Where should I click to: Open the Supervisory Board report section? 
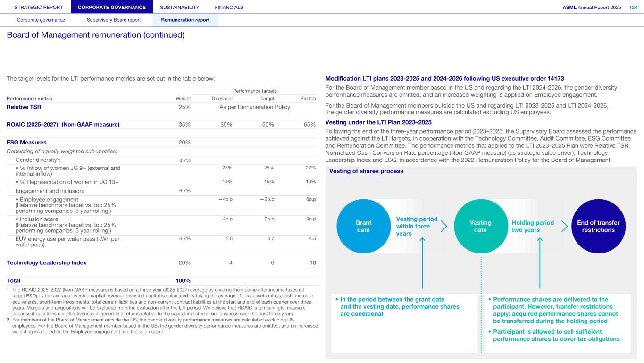tap(114, 20)
